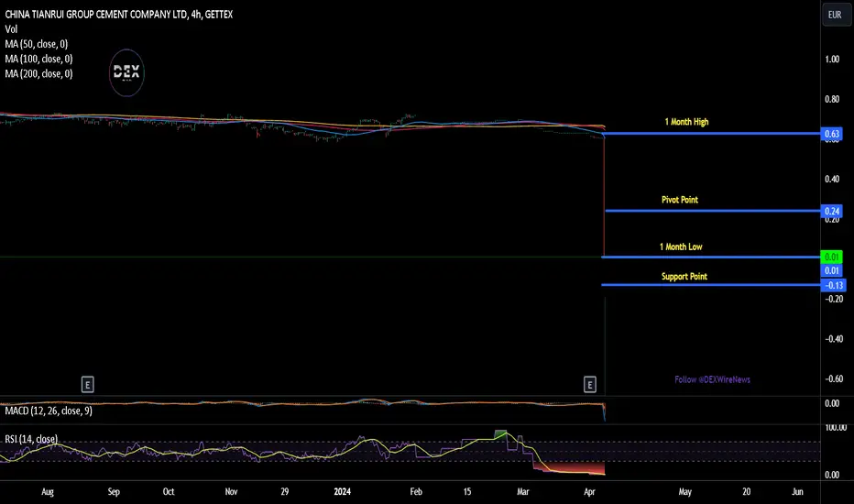Open the earnings marker near April
This screenshot has width=854, height=504.
point(589,385)
